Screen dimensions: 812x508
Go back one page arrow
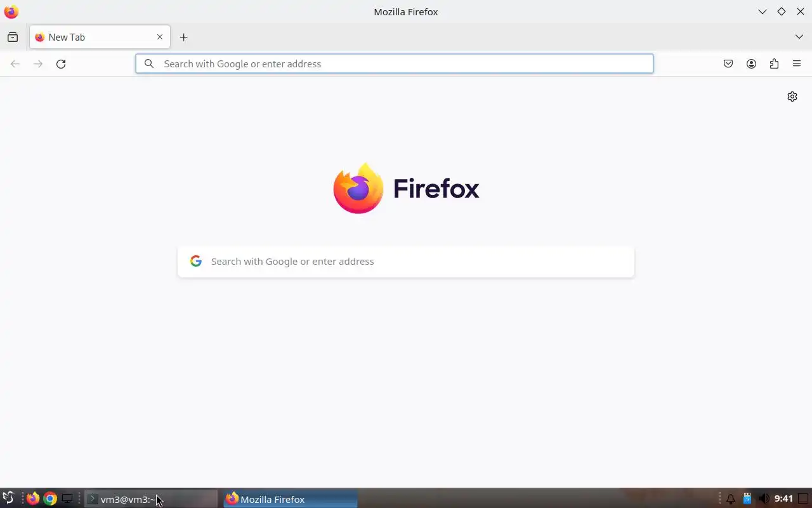[15, 63]
